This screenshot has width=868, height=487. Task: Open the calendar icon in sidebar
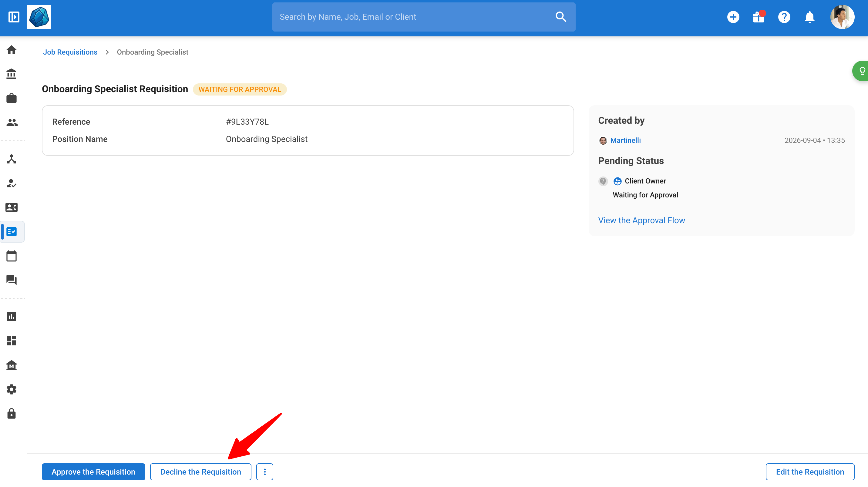tap(12, 256)
